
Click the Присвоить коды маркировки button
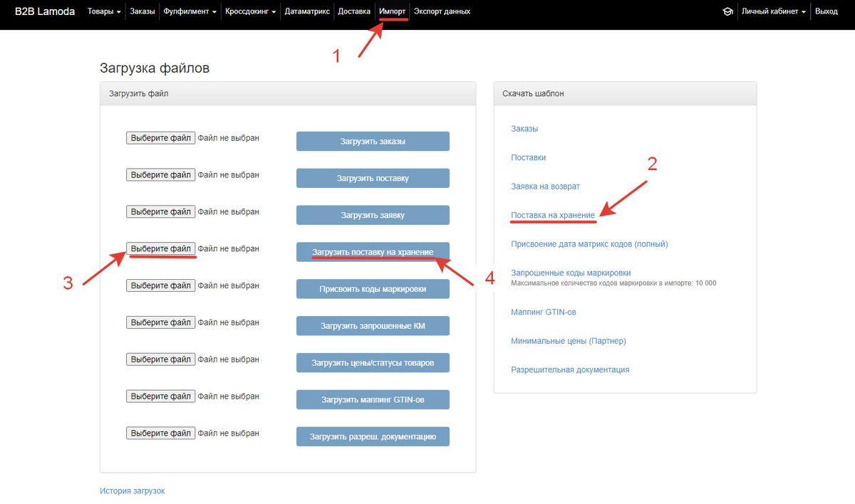pos(373,289)
